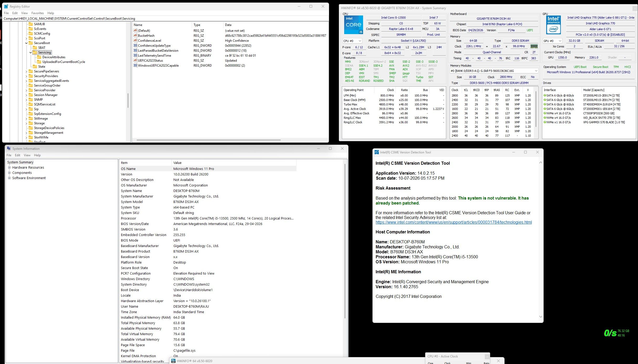
Task: Click green status icon for XPG GAMMIX S70 drive
Action: (x=545, y=122)
